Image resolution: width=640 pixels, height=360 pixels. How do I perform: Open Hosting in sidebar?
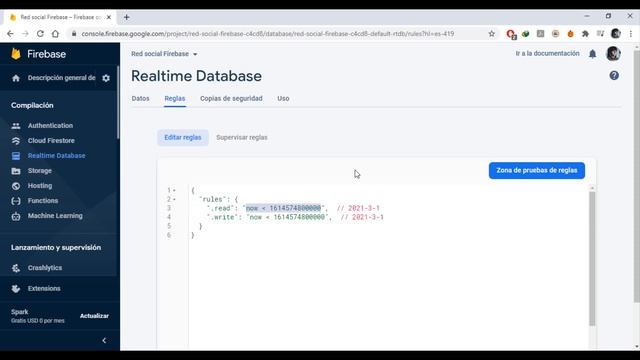pyautogui.click(x=40, y=186)
